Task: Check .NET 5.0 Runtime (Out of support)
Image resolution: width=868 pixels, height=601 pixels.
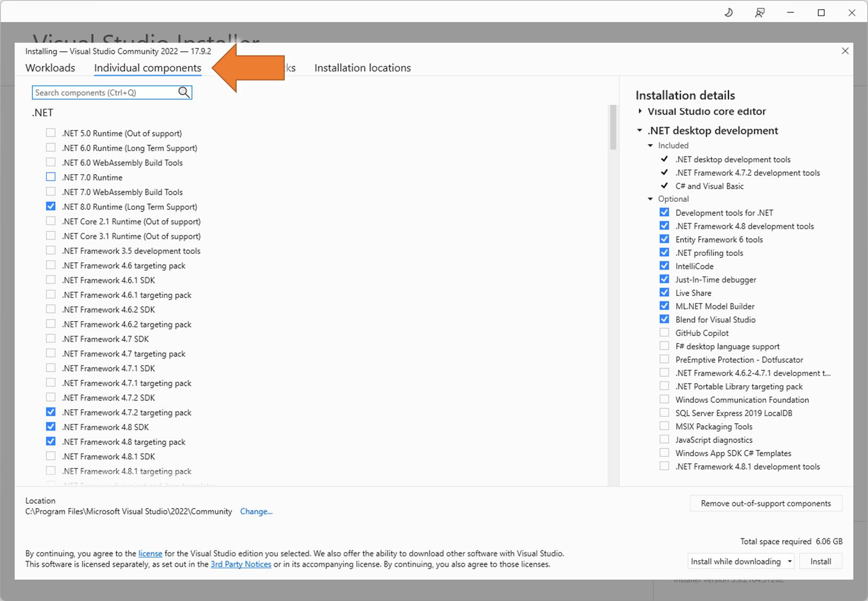Action: (51, 133)
